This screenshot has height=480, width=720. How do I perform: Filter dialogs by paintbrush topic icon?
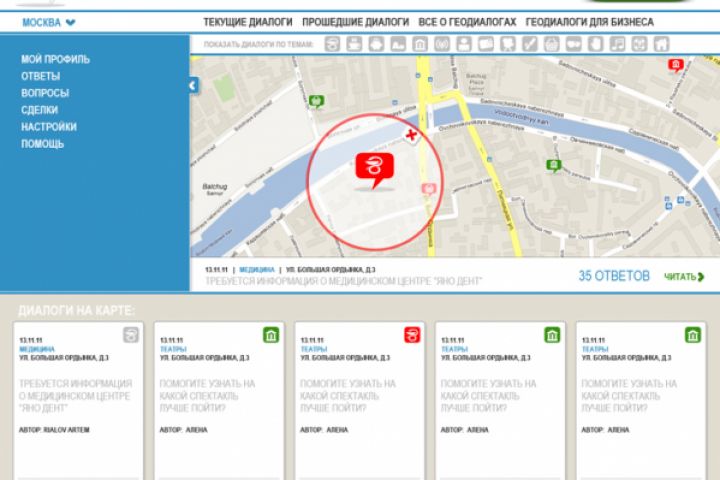[529, 44]
